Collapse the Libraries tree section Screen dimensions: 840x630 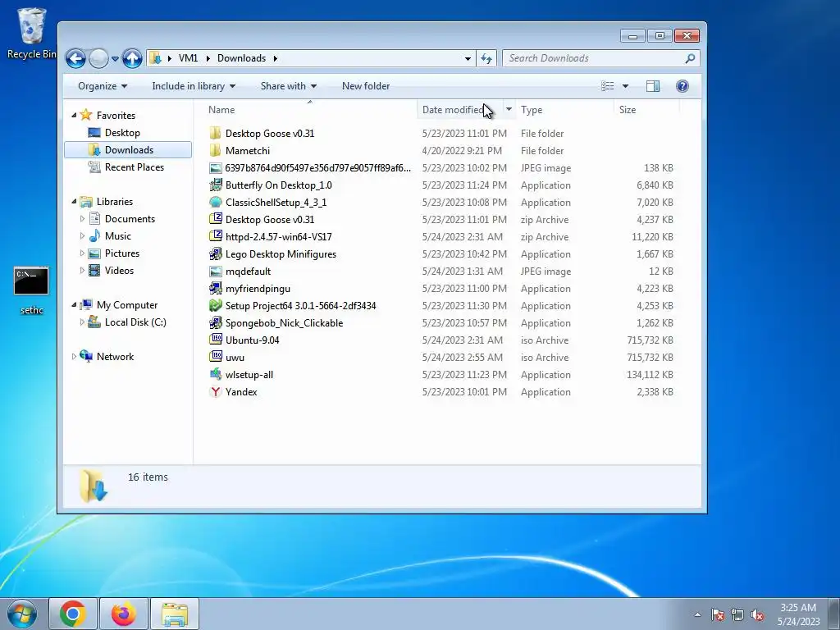pos(74,202)
